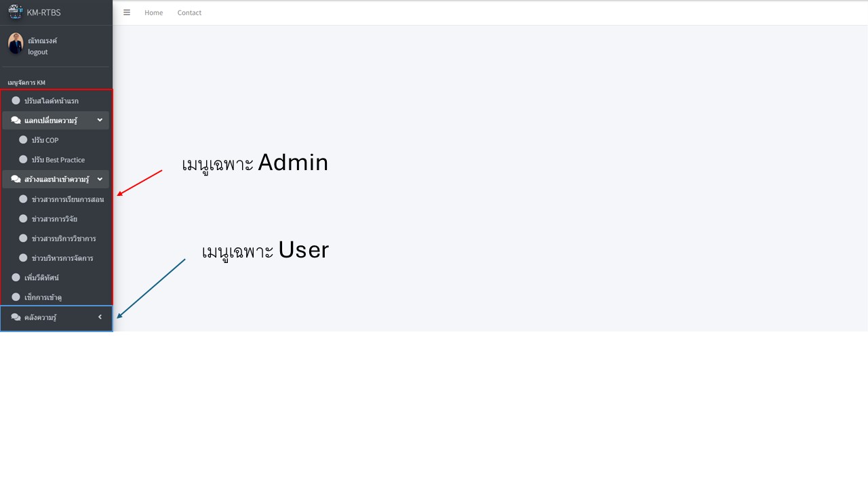Click the user profile avatar picture
The image size is (868, 488).
click(x=16, y=44)
